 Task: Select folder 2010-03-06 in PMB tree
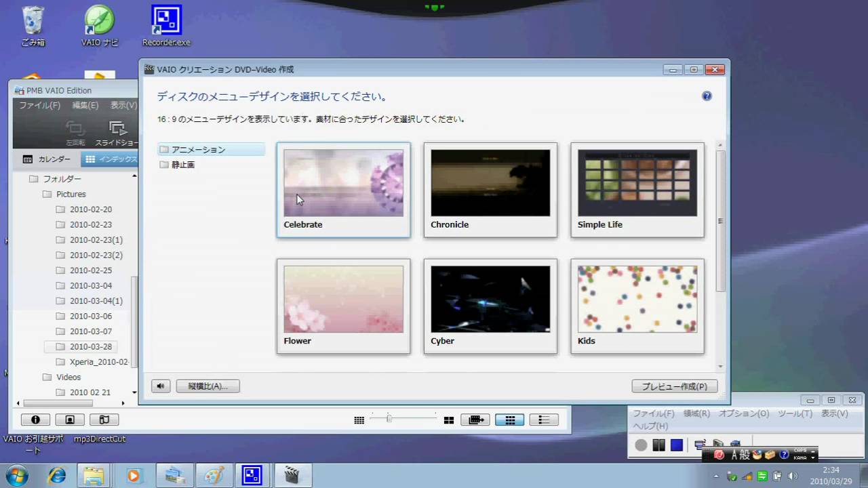coord(84,317)
